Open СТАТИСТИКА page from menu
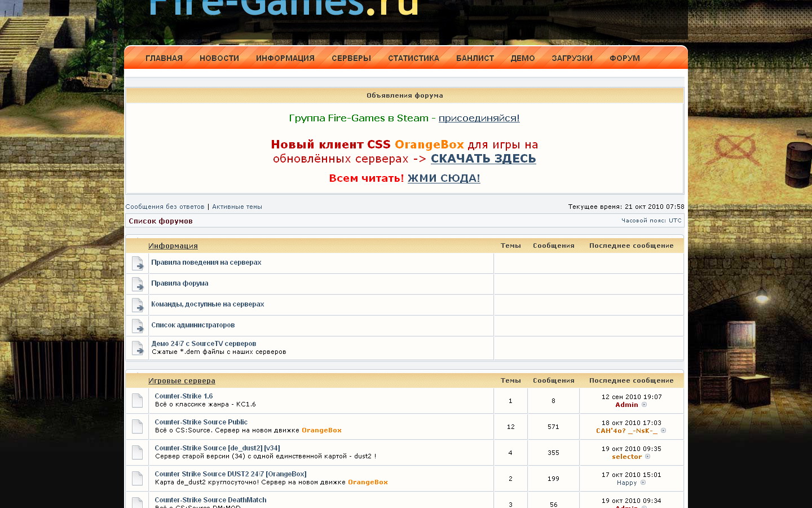The width and height of the screenshot is (812, 508). pyautogui.click(x=413, y=58)
